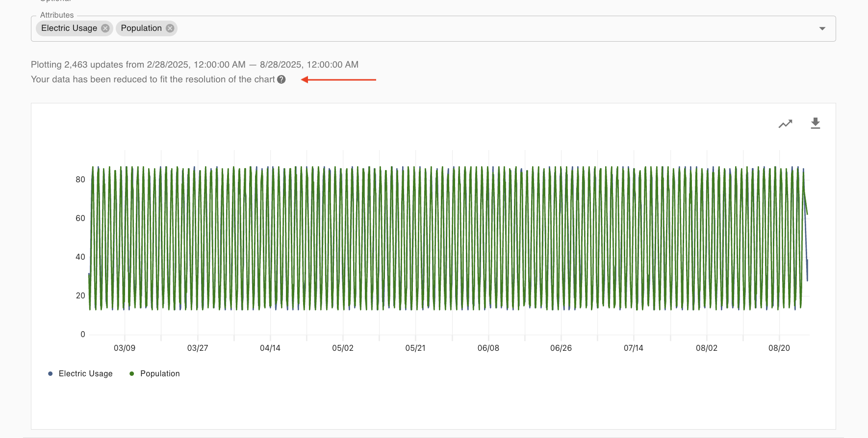The width and height of the screenshot is (868, 438).
Task: Toggle Population series via legend text
Action: [x=160, y=374]
